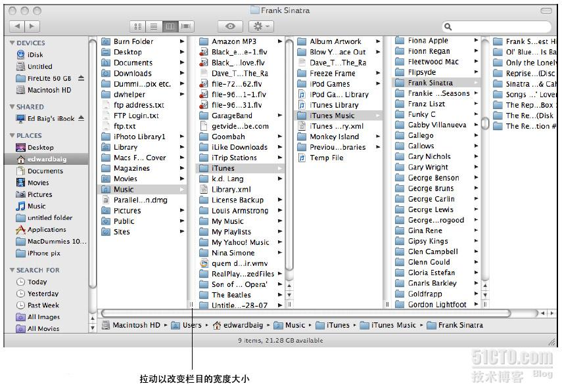Select edwardbaig home in sidebar
This screenshot has height=392, width=562.
click(46, 160)
